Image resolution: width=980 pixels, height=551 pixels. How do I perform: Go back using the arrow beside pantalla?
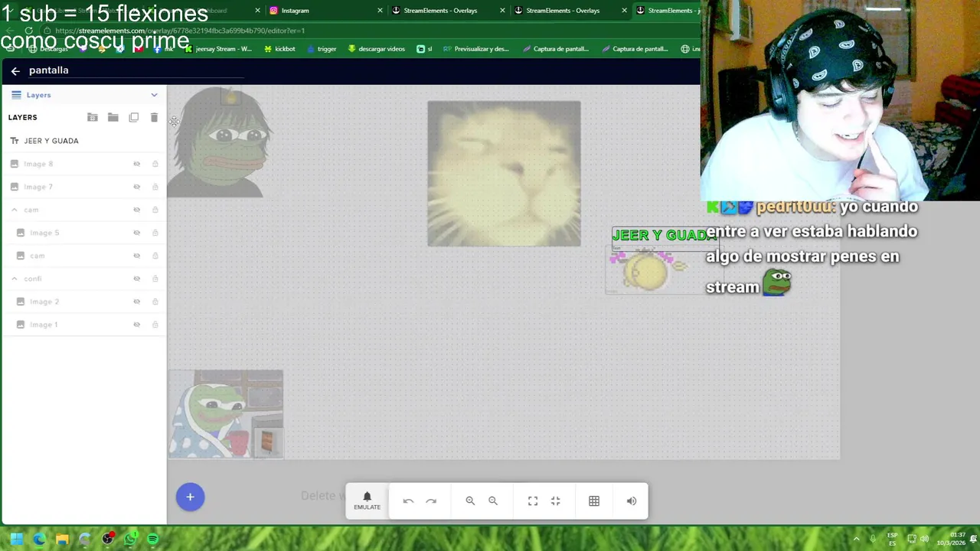pyautogui.click(x=15, y=70)
